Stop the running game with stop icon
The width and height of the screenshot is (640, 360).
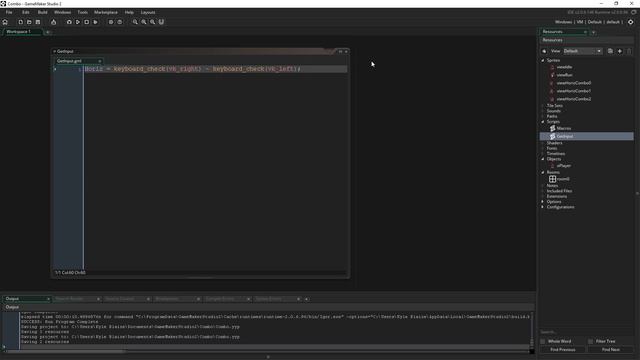pyautogui.click(x=87, y=22)
